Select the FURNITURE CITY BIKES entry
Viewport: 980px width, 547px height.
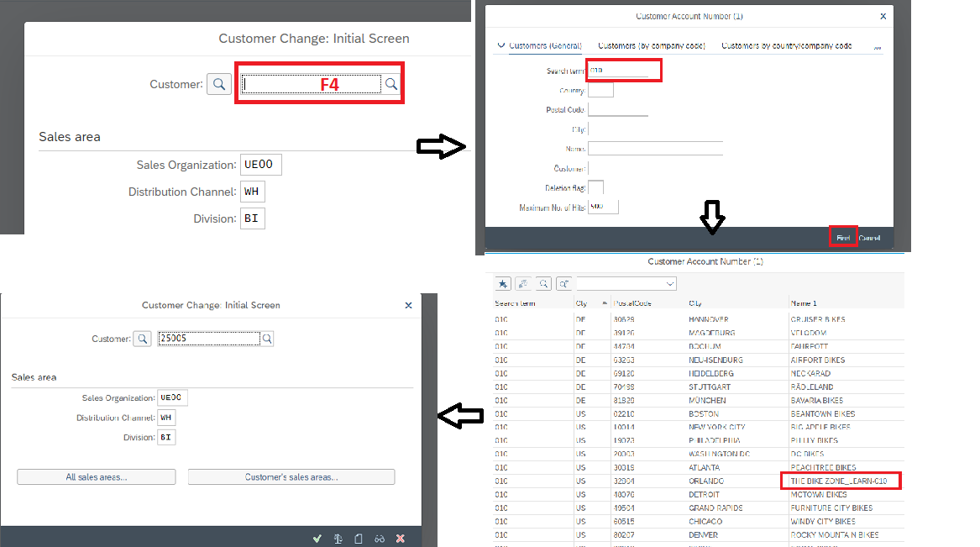tap(832, 508)
